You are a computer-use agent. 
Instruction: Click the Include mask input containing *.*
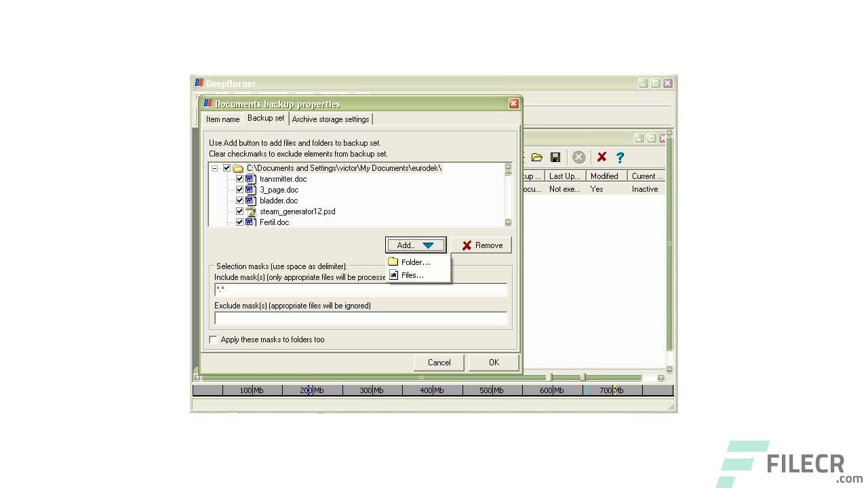359,290
